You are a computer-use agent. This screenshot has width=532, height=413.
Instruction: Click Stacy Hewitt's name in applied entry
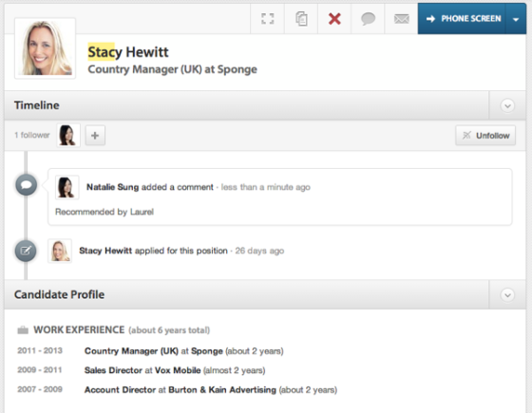pos(105,251)
